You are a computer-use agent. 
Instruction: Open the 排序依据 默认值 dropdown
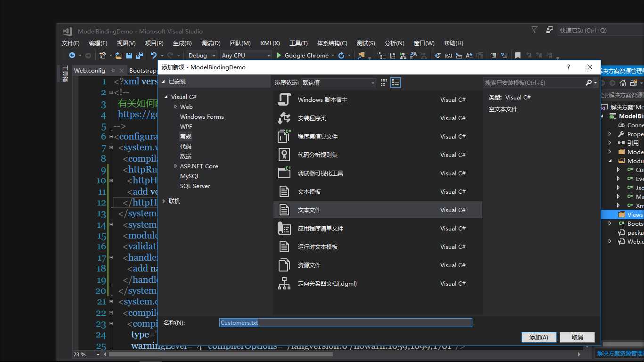point(339,82)
